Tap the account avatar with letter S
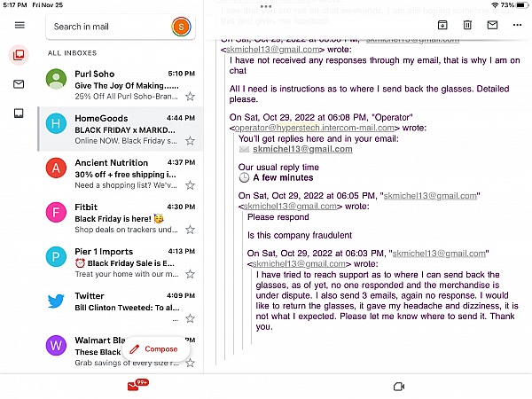This screenshot has width=532, height=399. pyautogui.click(x=181, y=27)
